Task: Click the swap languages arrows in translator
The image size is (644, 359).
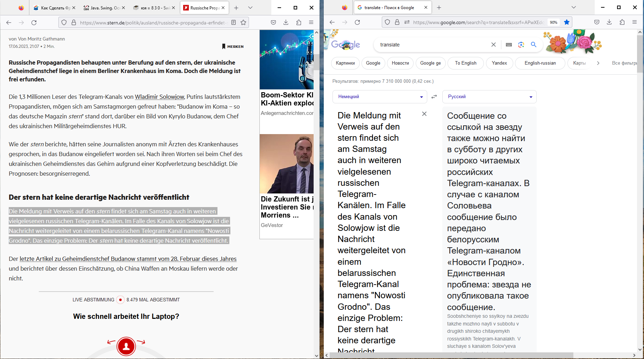Action: (x=434, y=97)
